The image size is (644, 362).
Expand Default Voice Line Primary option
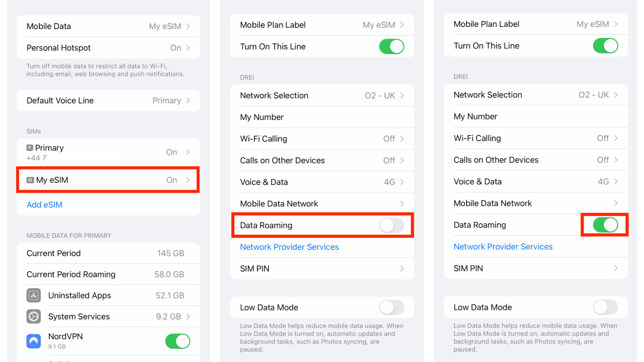click(188, 101)
